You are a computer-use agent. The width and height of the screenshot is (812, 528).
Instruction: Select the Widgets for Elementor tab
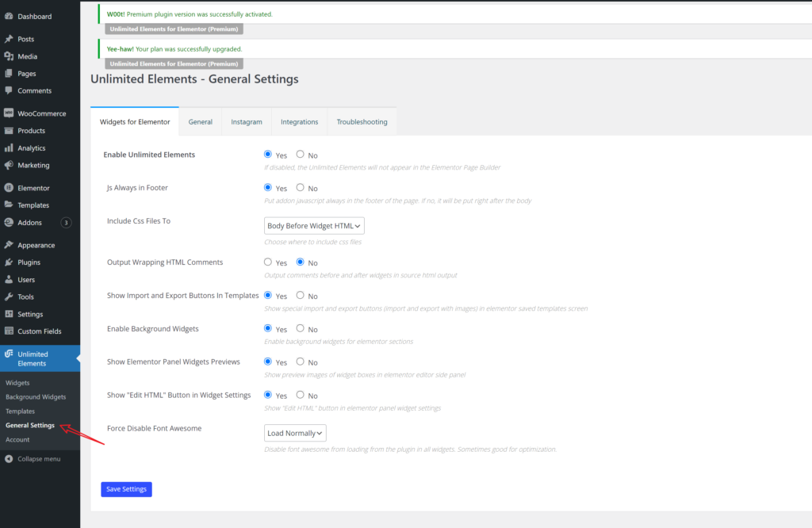click(135, 121)
